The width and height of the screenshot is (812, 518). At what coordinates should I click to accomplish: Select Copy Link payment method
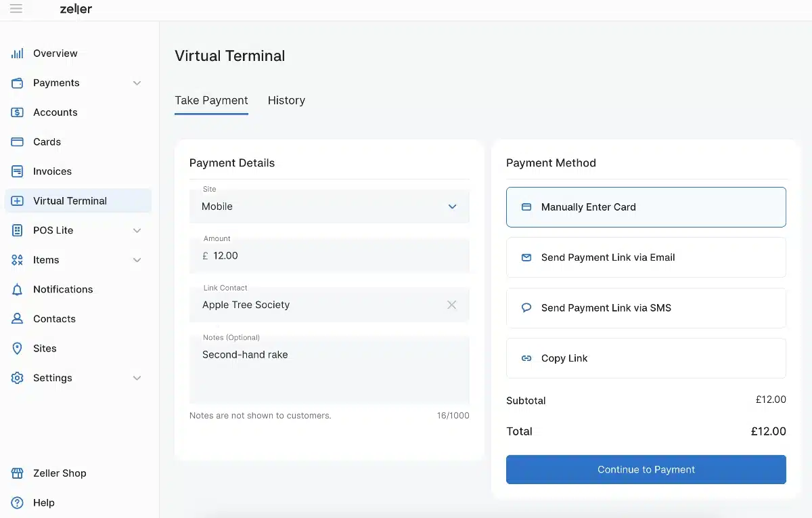pos(646,358)
